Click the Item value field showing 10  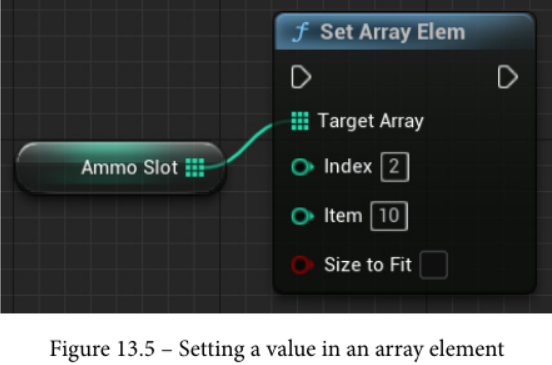click(389, 216)
